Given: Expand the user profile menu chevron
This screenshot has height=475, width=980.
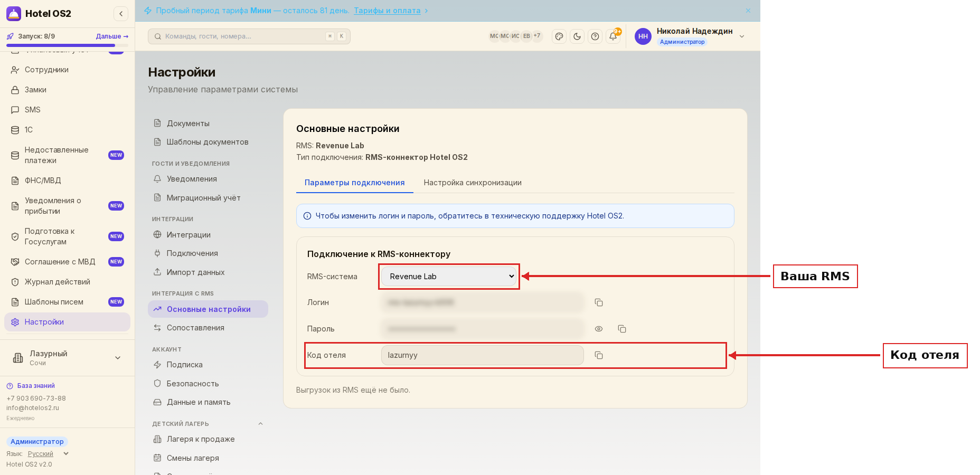Looking at the screenshot, I should (742, 36).
